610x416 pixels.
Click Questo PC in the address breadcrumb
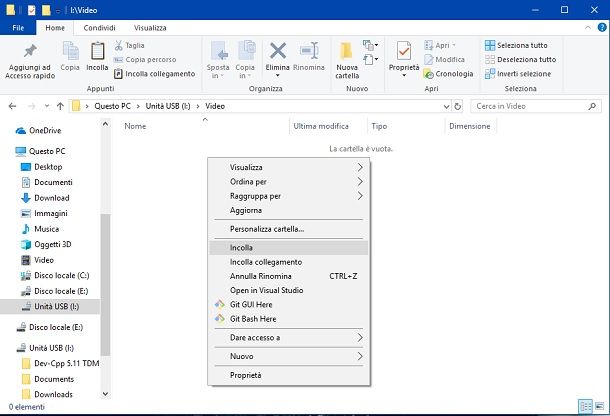112,106
